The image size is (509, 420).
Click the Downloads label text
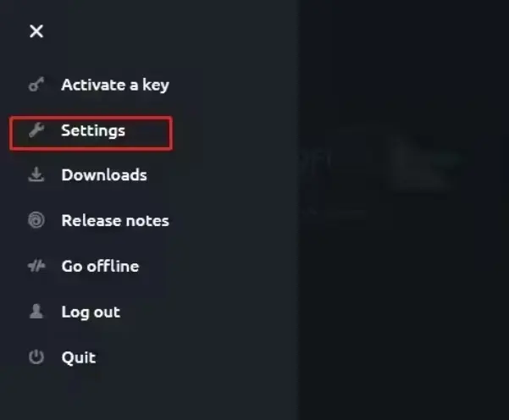click(x=104, y=175)
